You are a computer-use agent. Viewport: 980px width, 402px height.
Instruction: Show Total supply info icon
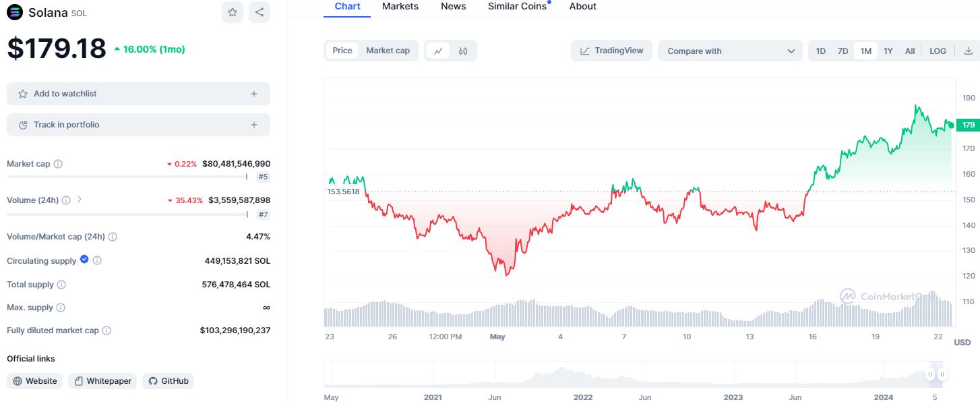click(x=61, y=285)
